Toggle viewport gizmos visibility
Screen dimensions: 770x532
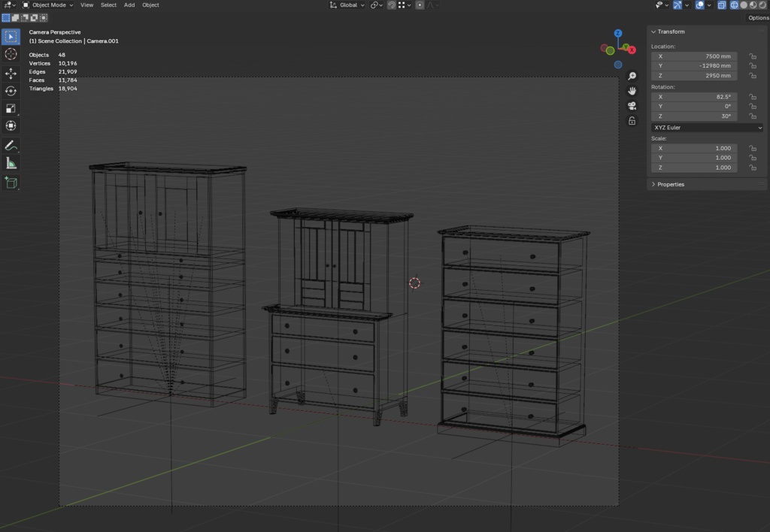coord(678,5)
